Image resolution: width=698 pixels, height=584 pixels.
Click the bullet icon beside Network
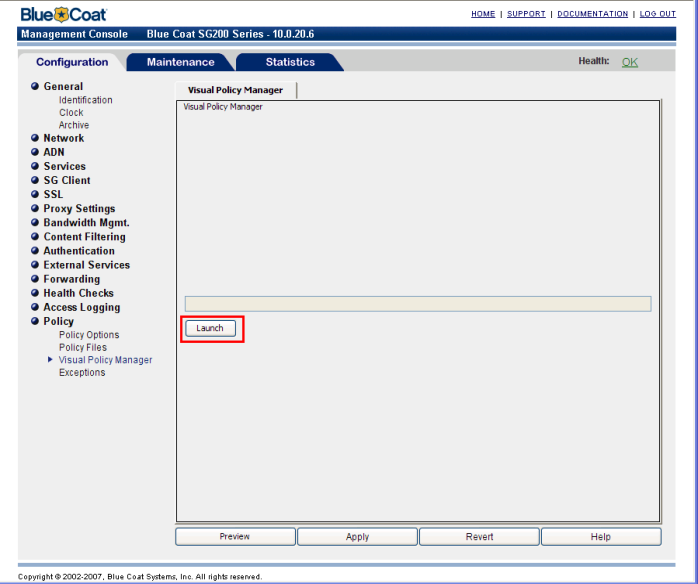click(x=35, y=138)
